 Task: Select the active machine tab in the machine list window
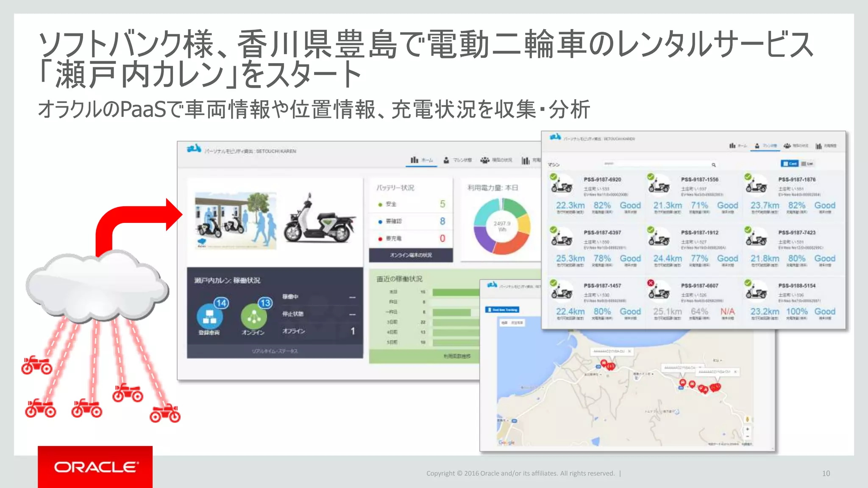tap(765, 146)
